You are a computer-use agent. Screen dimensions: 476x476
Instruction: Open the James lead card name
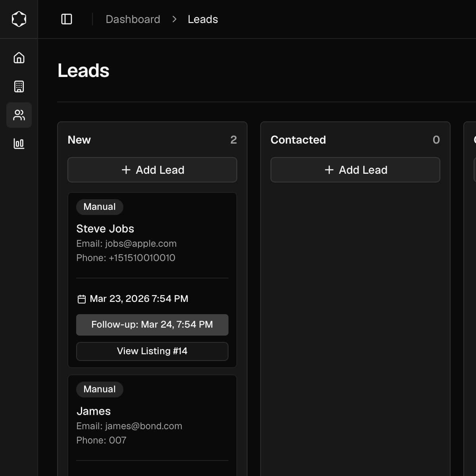click(94, 411)
